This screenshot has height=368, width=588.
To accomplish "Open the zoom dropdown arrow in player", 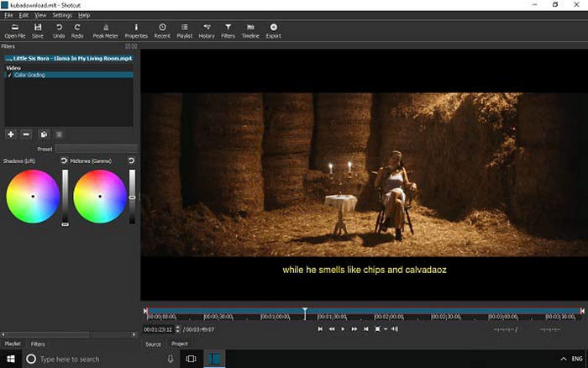I will (385, 329).
